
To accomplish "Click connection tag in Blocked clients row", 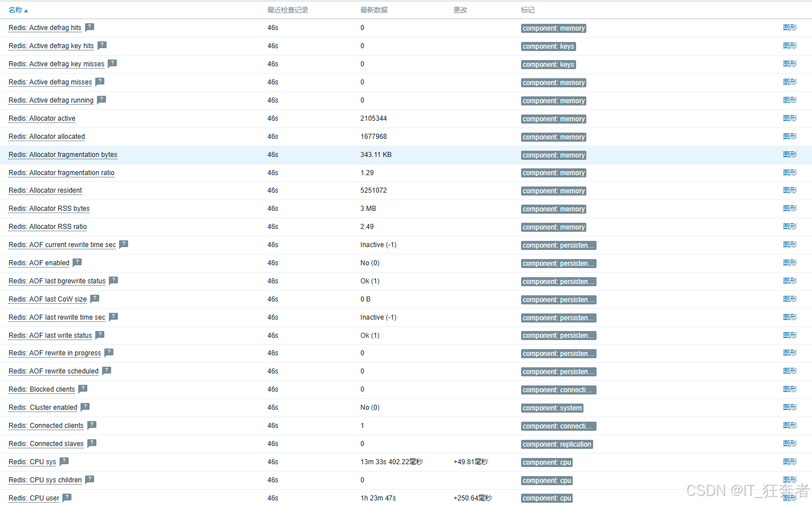I will 559,390.
